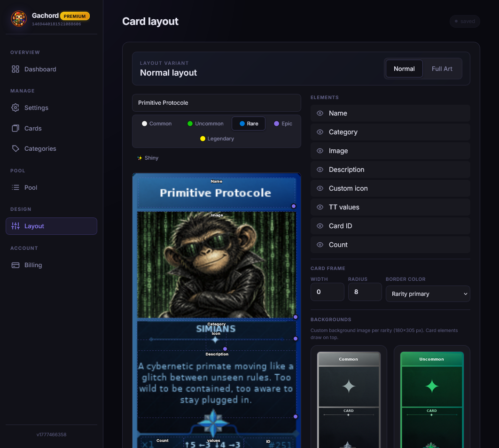Screen dimensions: 499x448
Task: Go to the Cards section
Action: point(32,128)
